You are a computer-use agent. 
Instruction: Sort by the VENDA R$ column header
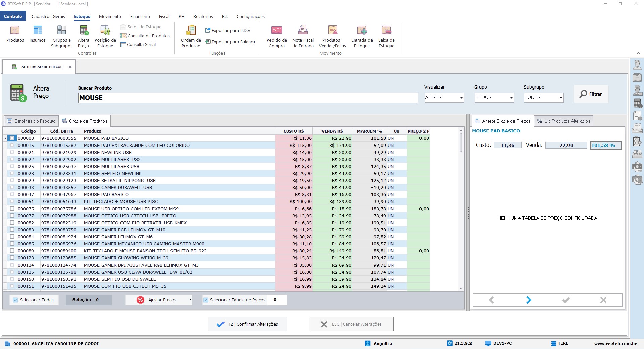click(x=332, y=131)
